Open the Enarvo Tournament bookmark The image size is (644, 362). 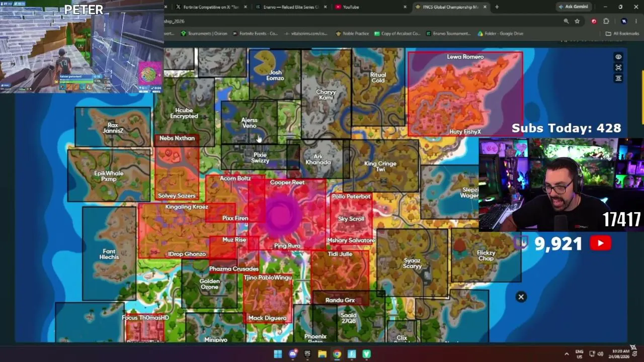[x=448, y=34]
